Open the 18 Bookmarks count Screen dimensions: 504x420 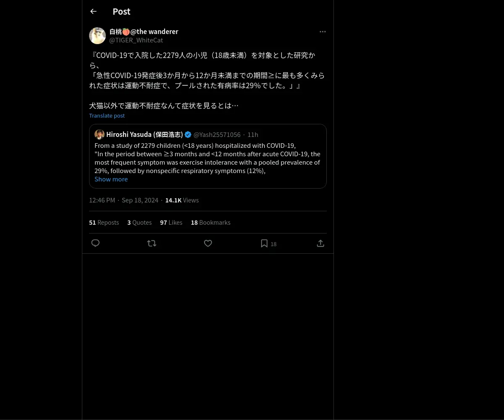click(x=210, y=222)
